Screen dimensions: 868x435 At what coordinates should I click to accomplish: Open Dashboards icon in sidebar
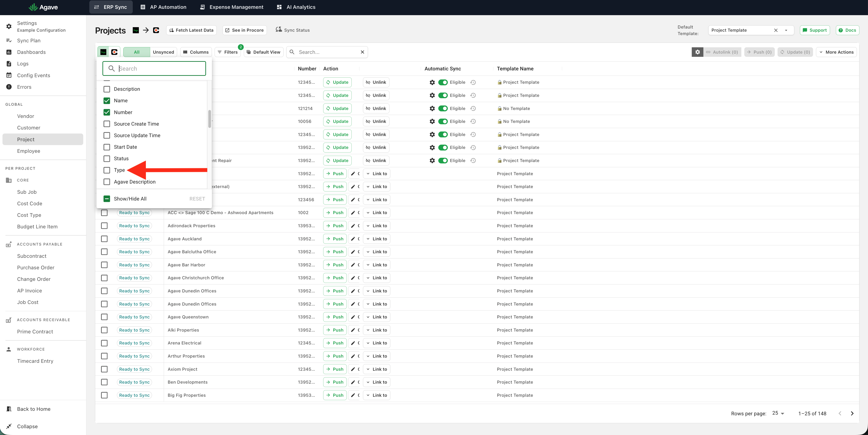tap(9, 52)
